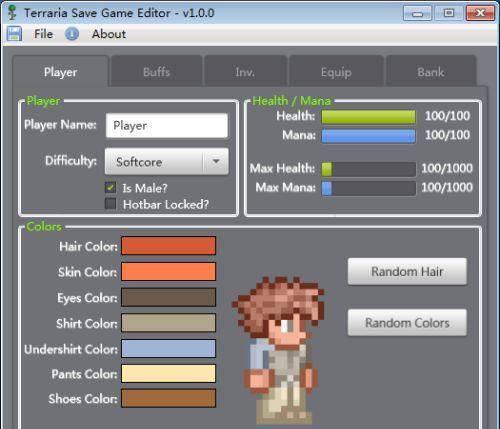Go to the Bank tab
Screen dimensions: 500x429
click(x=431, y=72)
